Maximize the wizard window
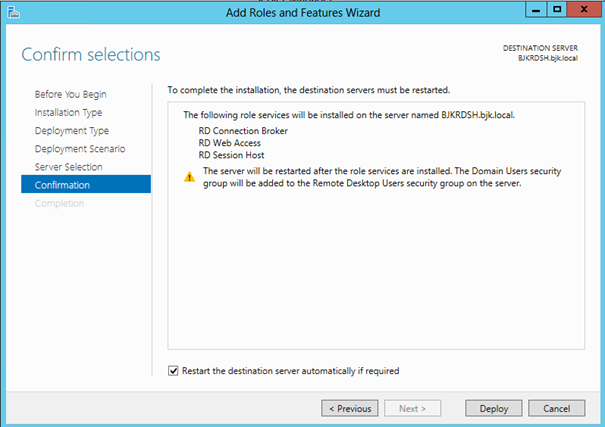The height and width of the screenshot is (427, 605). [x=557, y=10]
